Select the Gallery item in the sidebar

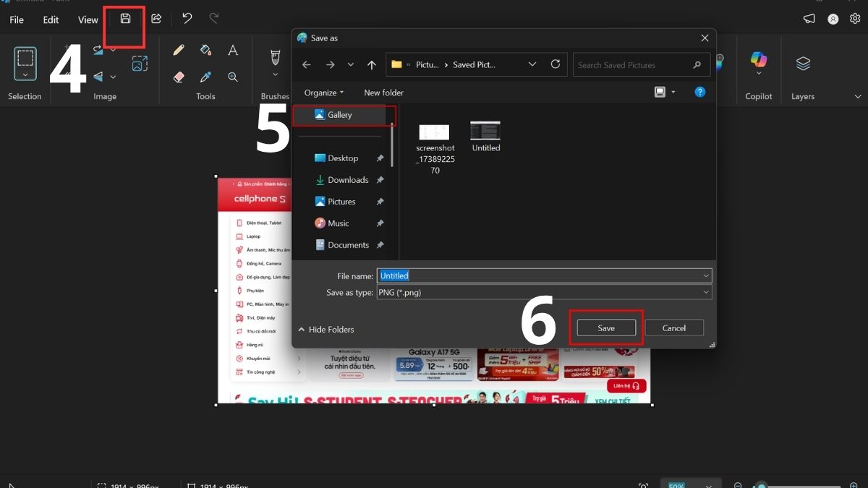[x=339, y=114]
